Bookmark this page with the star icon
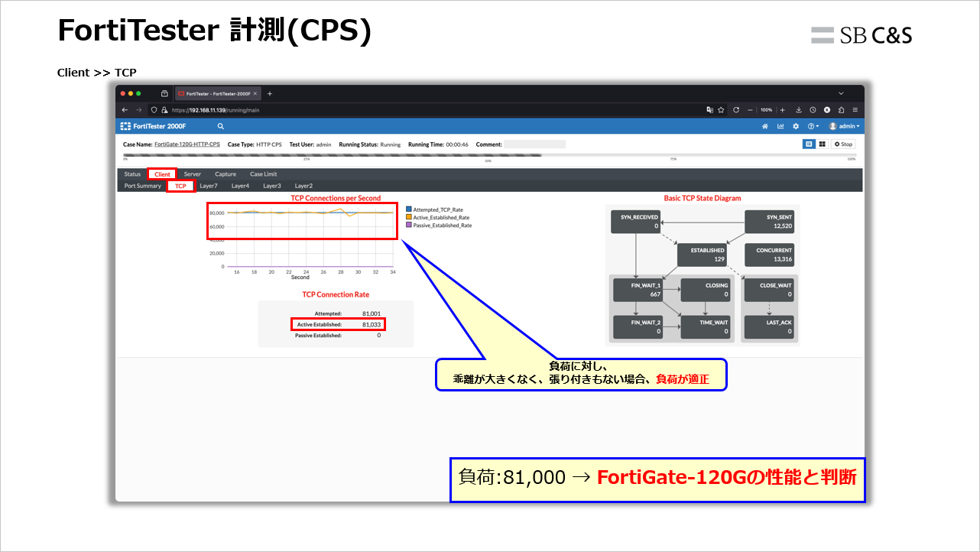 click(721, 110)
